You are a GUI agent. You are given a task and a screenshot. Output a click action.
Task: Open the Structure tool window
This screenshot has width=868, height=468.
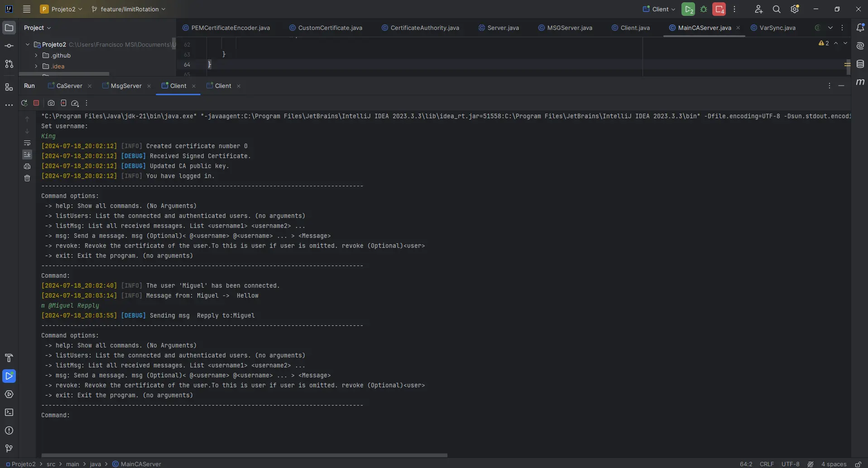(9, 87)
